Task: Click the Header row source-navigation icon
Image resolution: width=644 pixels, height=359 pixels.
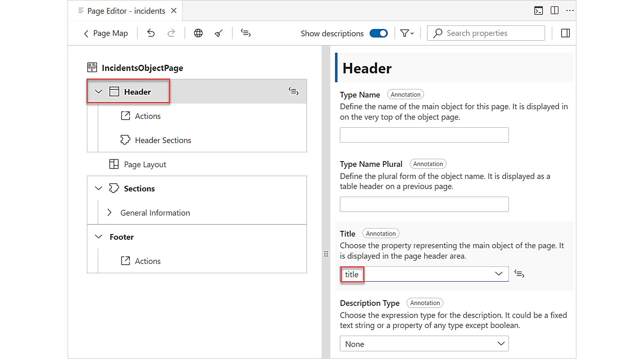Action: pyautogui.click(x=294, y=91)
